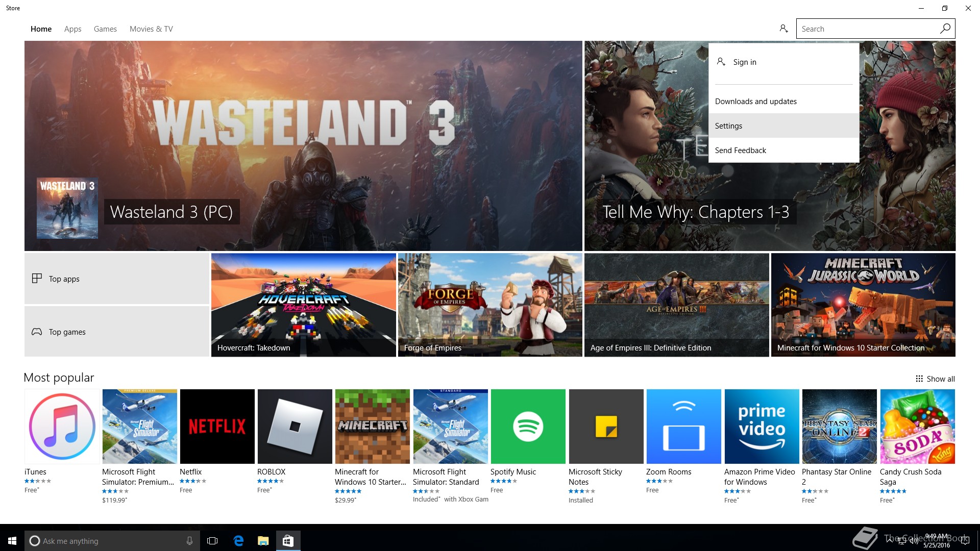Click the Sign in person icon
Image resolution: width=980 pixels, height=551 pixels.
pyautogui.click(x=721, y=62)
